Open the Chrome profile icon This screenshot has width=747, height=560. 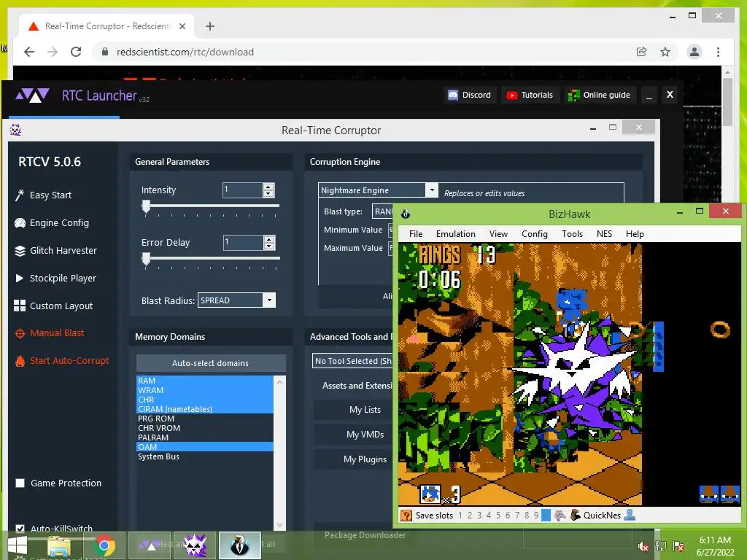tap(694, 52)
